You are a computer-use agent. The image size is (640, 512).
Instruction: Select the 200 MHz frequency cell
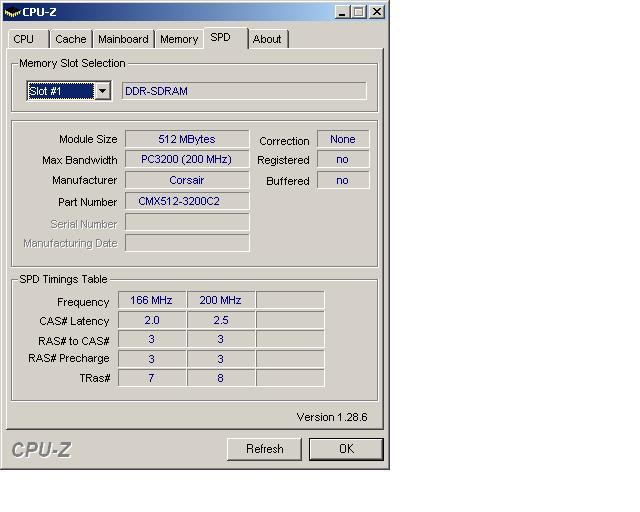[221, 300]
